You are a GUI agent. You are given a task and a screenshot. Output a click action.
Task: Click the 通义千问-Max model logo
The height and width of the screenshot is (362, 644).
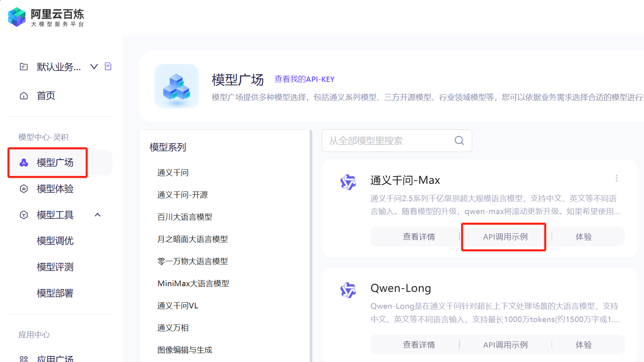[x=348, y=182]
